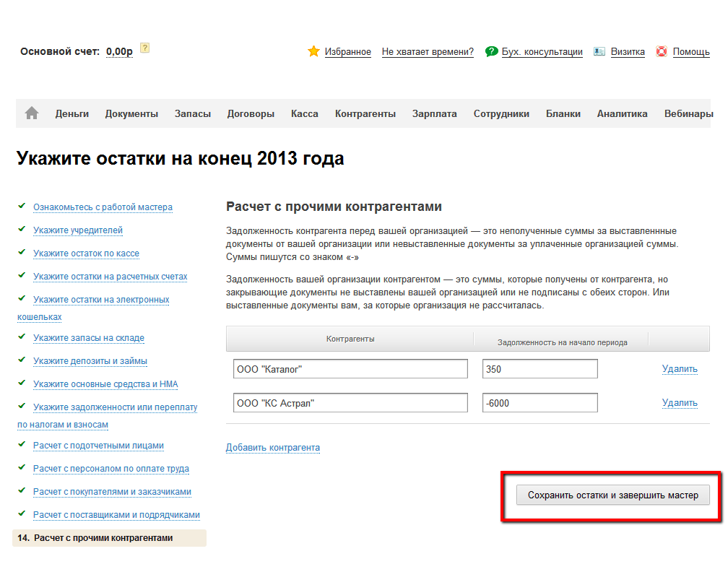The image size is (728, 572).
Task: Open the Запасы menu
Action: [x=193, y=114]
